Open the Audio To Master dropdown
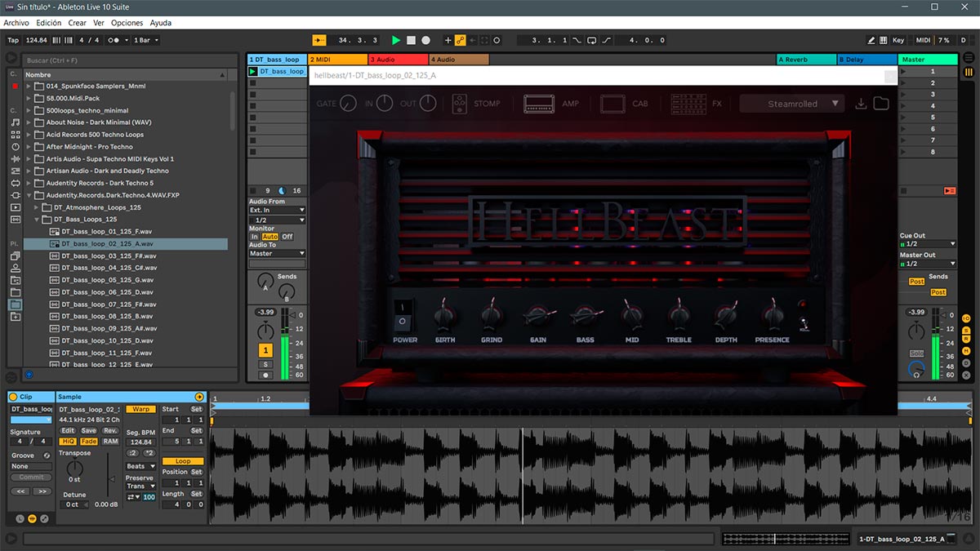 tap(277, 253)
